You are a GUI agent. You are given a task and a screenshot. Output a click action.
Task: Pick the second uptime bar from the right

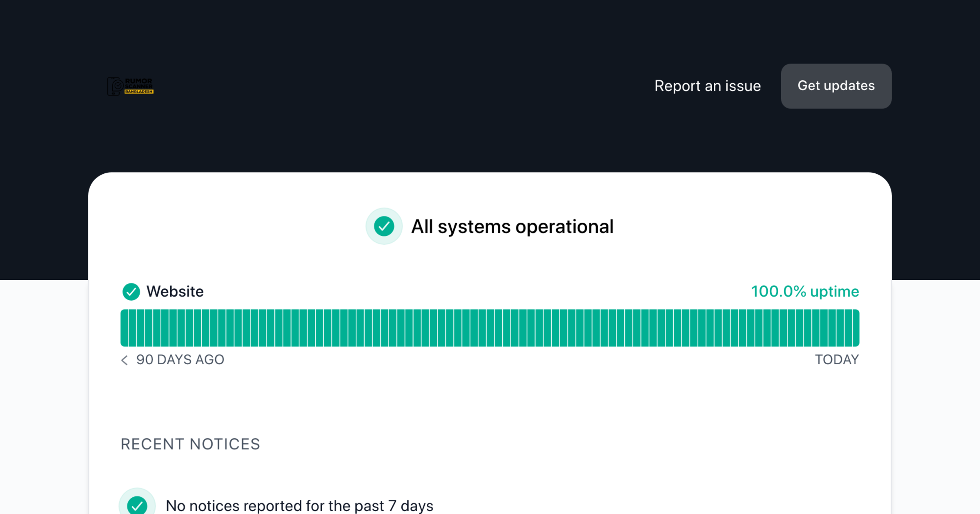pyautogui.click(x=848, y=328)
